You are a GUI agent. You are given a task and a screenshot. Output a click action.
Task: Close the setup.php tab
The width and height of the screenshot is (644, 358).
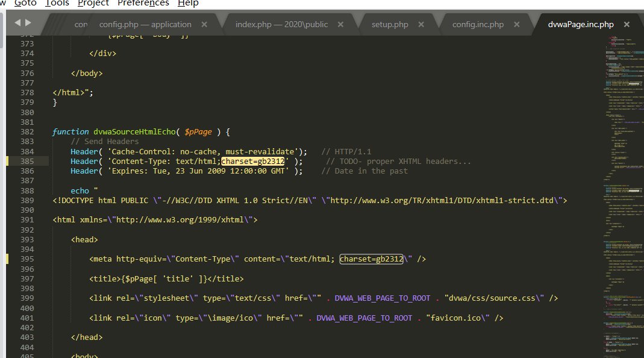[x=421, y=25]
